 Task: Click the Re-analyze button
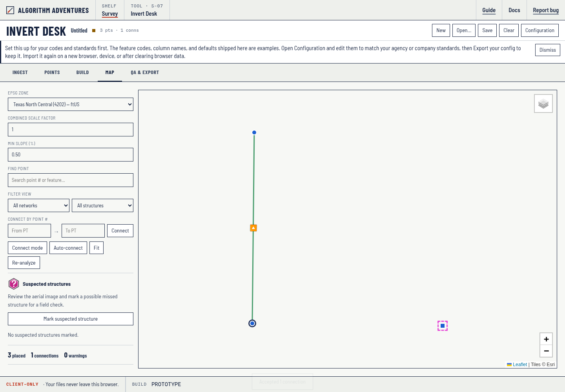click(x=24, y=263)
